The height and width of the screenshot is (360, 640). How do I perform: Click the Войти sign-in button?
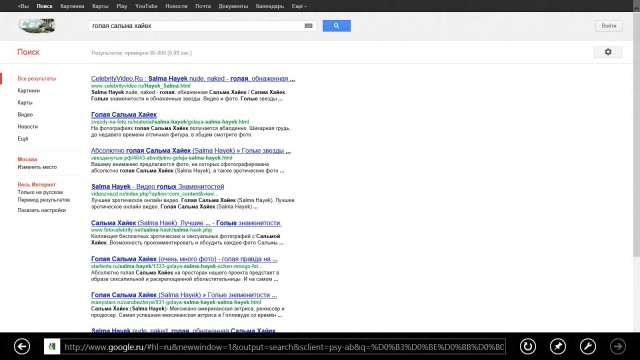tap(609, 26)
